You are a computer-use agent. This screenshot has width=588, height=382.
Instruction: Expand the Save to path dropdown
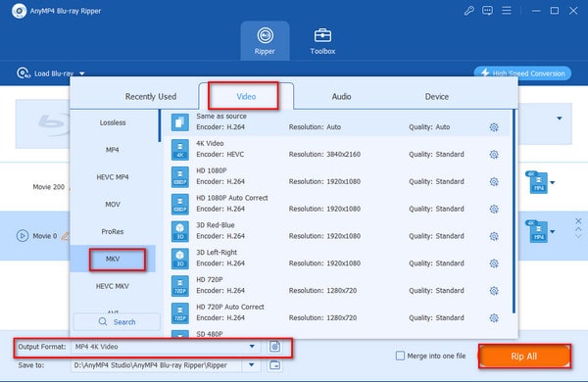point(251,364)
